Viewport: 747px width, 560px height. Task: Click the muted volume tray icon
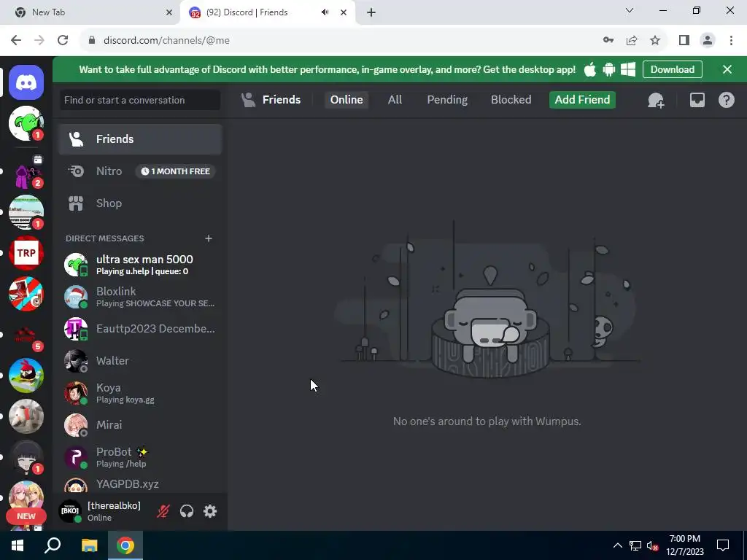(x=652, y=545)
